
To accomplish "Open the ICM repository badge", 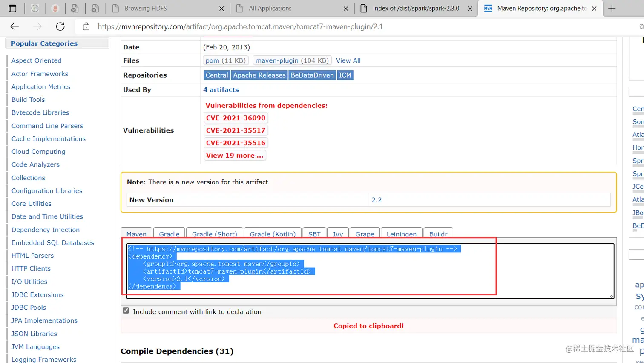I will pyautogui.click(x=345, y=75).
